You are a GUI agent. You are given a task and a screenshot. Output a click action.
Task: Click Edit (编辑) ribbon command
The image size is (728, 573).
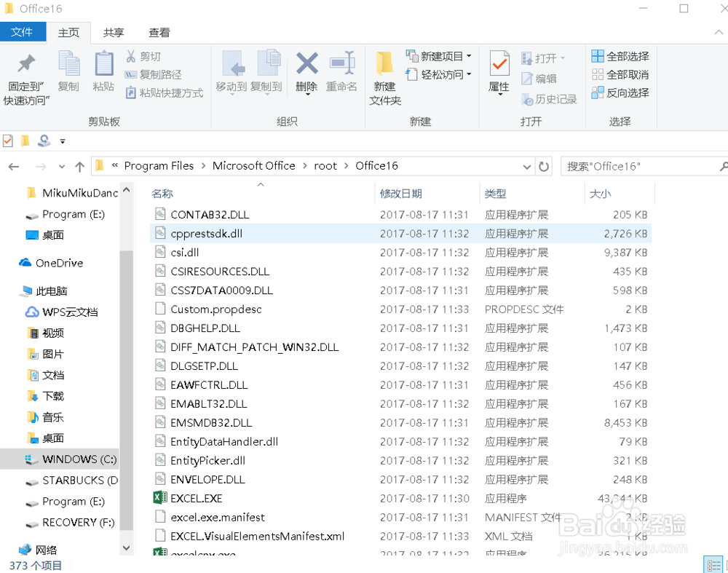[x=539, y=79]
